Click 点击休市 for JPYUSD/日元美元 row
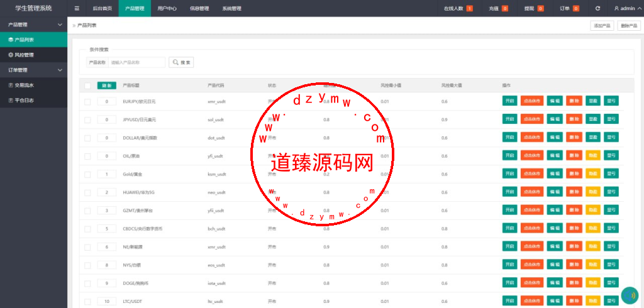Screen dimensions: 644x308 point(532,119)
